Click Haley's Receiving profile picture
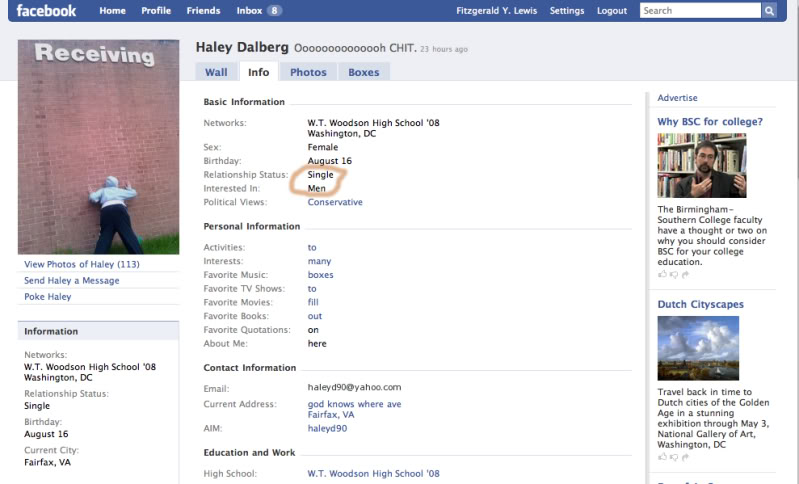 98,147
